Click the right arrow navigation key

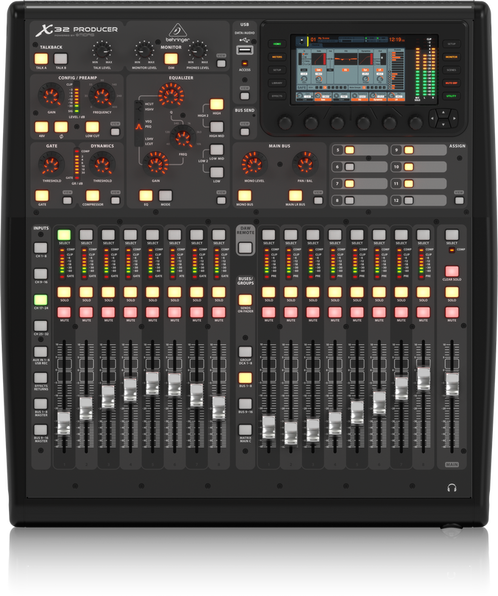tap(454, 119)
